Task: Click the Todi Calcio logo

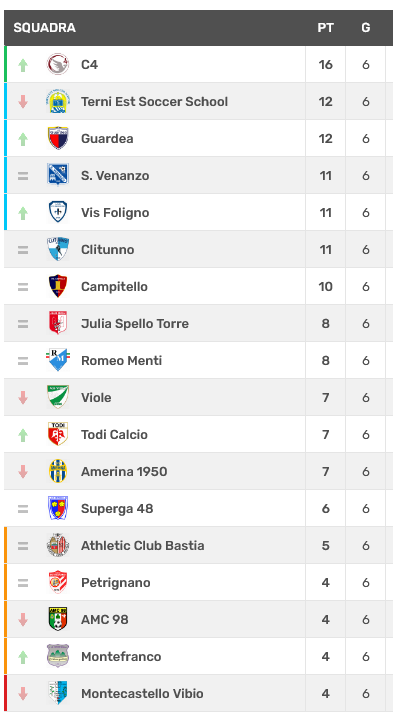Action: (x=58, y=434)
